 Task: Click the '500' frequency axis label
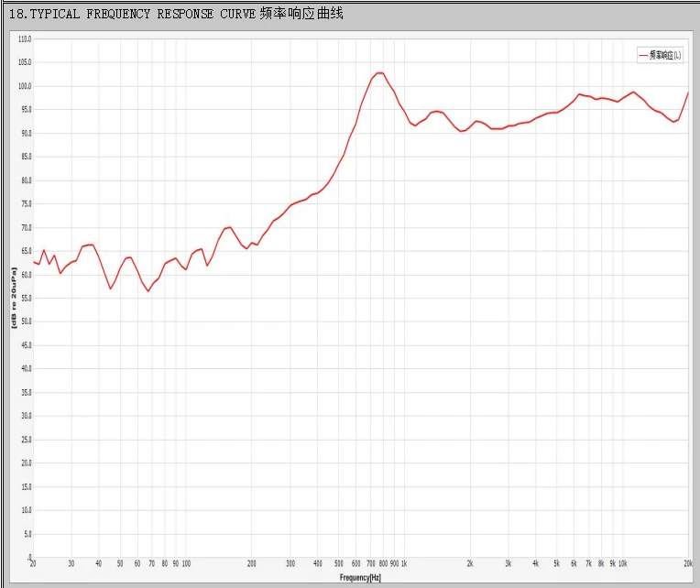coord(339,564)
